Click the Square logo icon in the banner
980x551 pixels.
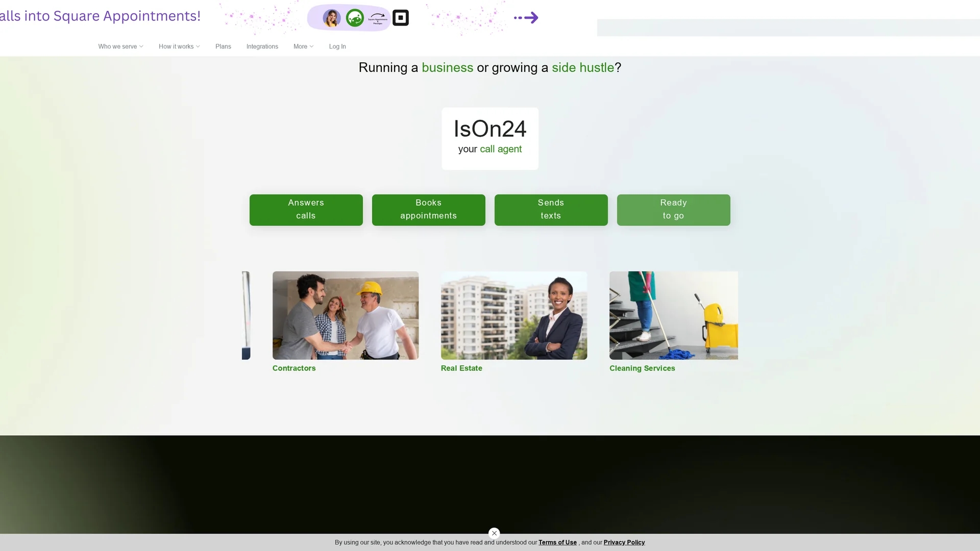coord(401,18)
